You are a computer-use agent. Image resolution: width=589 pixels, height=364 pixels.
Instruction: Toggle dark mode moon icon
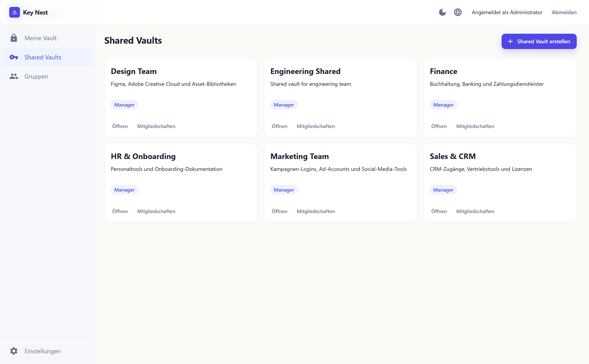tap(442, 12)
